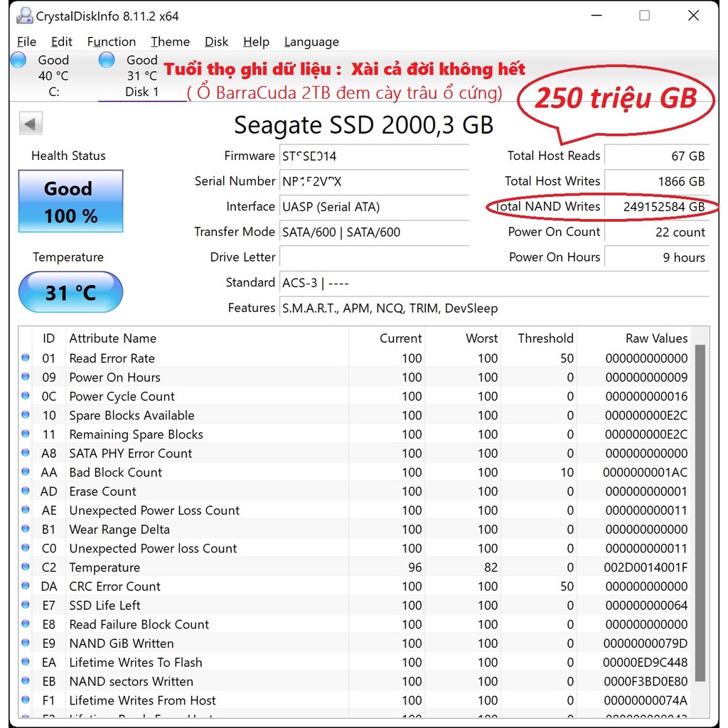Click status dot for NAND sectors Written

pyautogui.click(x=26, y=680)
